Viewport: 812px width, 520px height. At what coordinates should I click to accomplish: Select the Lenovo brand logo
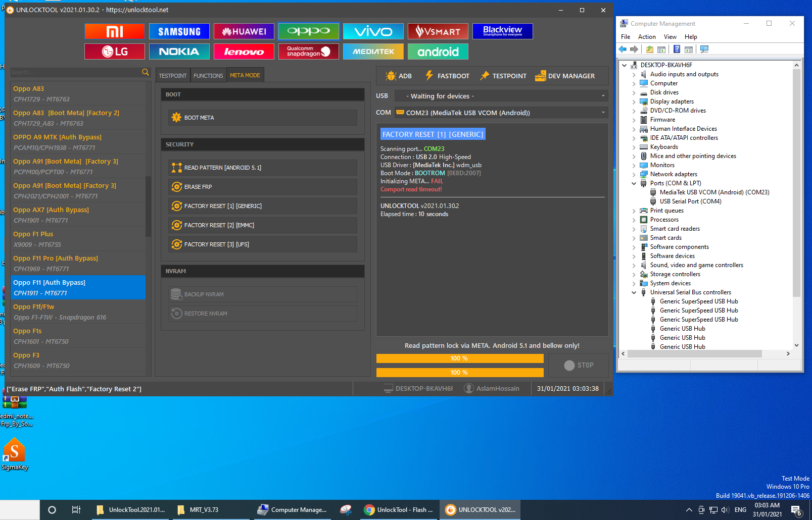click(244, 51)
